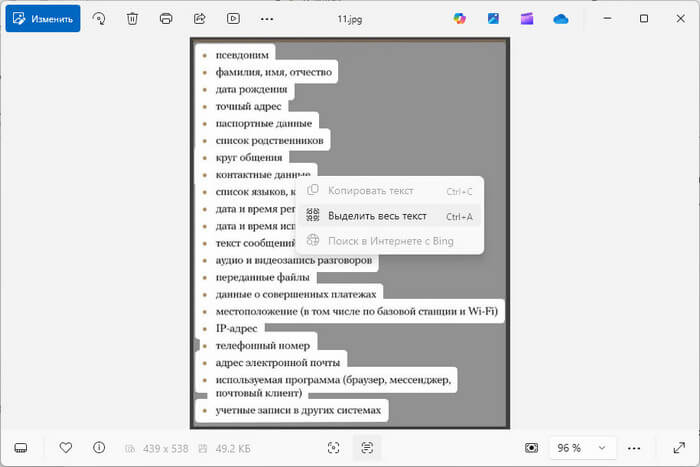Share the image using the share icon
Screen dimensions: 700x467
[199, 18]
